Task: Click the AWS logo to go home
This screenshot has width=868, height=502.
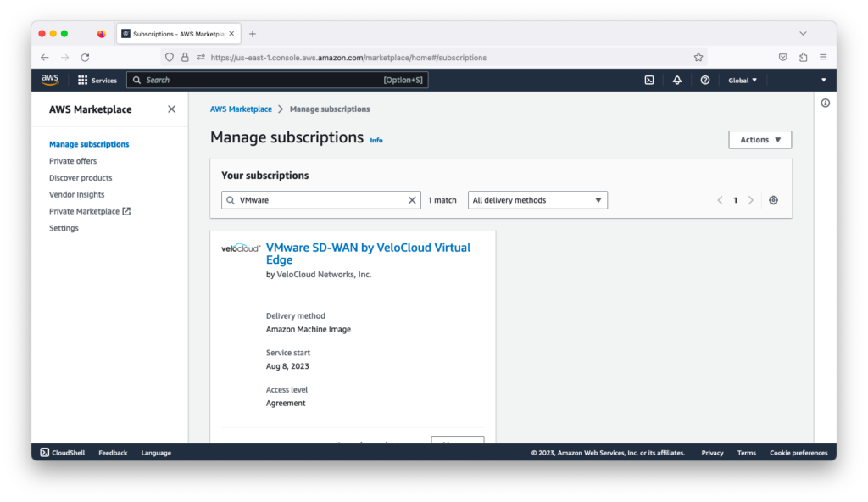Action: click(x=49, y=79)
